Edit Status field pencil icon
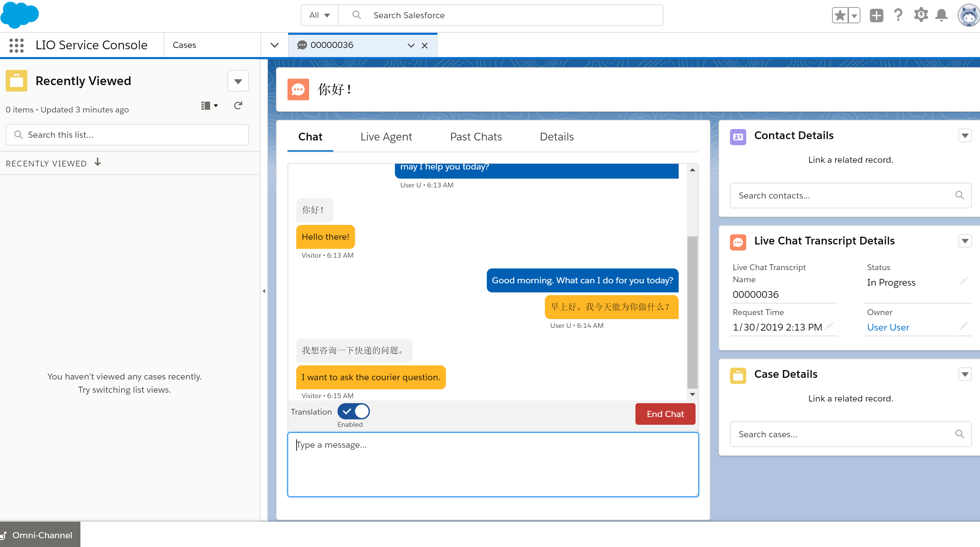 pyautogui.click(x=963, y=282)
